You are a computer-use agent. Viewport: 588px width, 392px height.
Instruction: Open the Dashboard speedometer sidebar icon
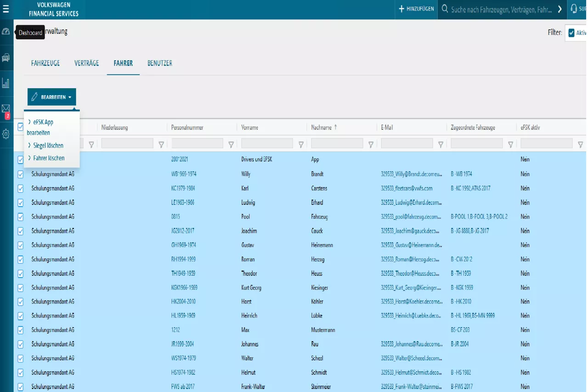[x=6, y=32]
